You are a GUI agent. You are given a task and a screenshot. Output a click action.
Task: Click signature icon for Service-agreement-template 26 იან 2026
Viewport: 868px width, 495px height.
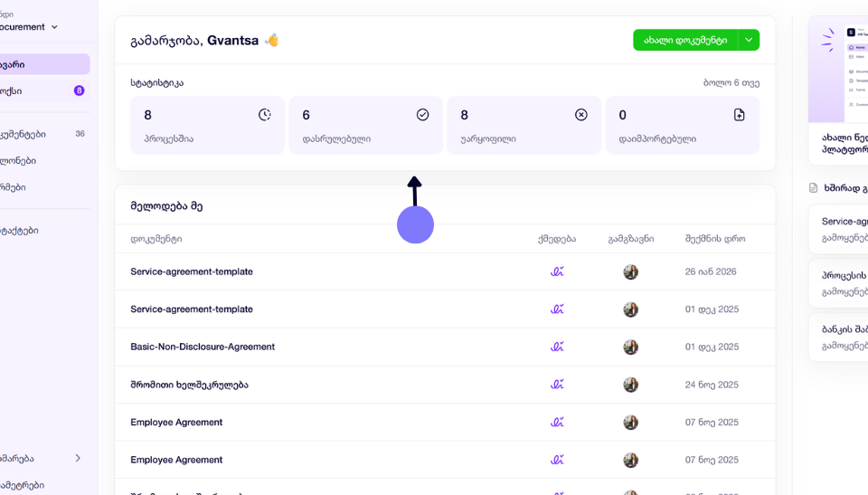click(557, 271)
